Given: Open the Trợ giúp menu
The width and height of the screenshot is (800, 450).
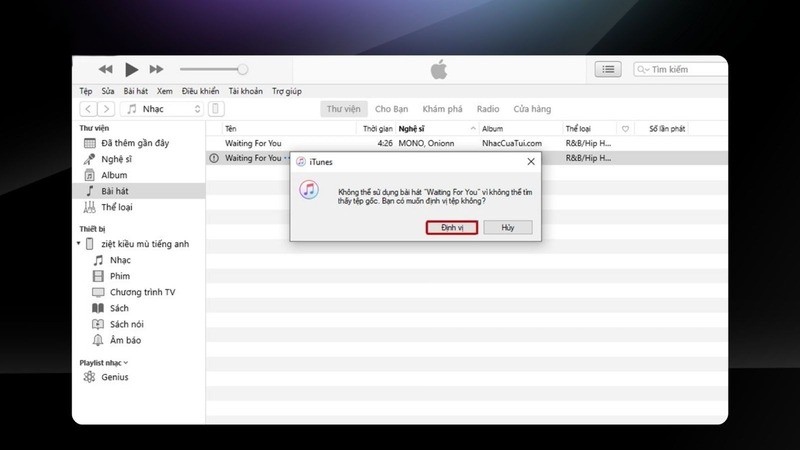Looking at the screenshot, I should click(287, 91).
